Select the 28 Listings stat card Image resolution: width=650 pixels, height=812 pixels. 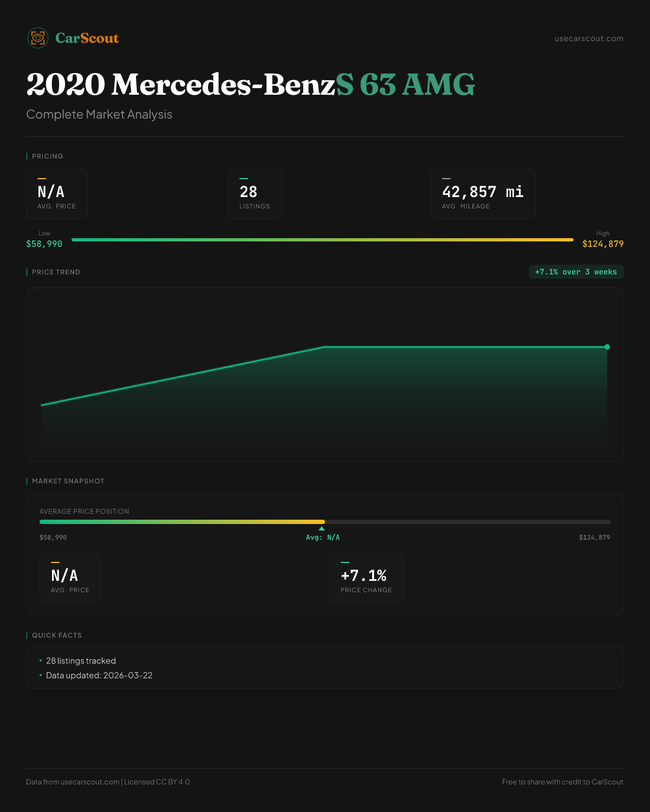tap(255, 194)
